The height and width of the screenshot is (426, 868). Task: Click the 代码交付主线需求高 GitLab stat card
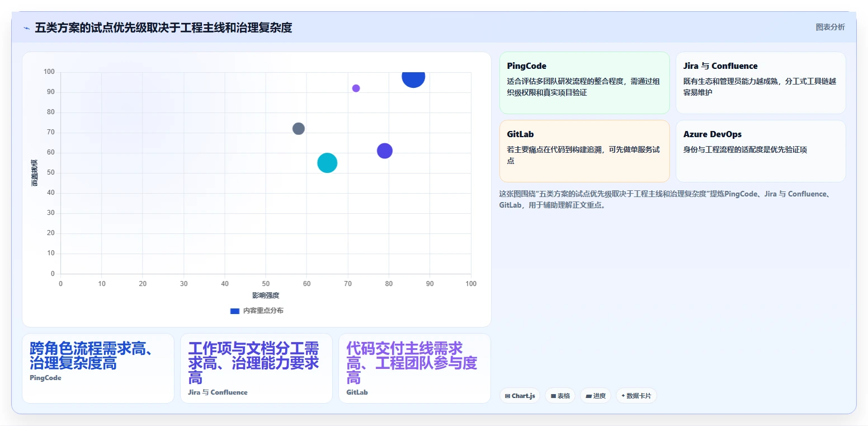(x=414, y=368)
